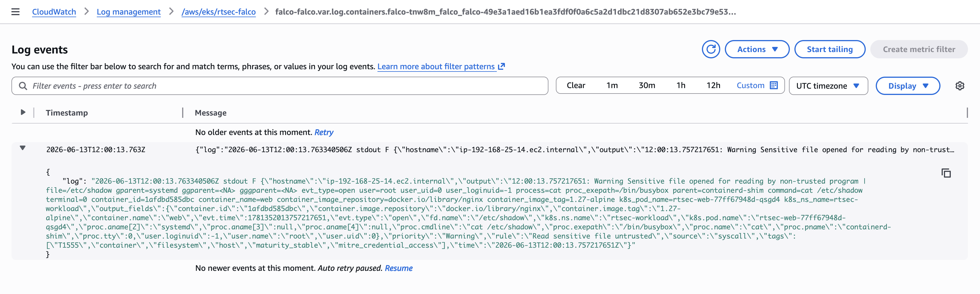Image resolution: width=980 pixels, height=294 pixels.
Task: Click the Log events heading
Action: coord(40,49)
